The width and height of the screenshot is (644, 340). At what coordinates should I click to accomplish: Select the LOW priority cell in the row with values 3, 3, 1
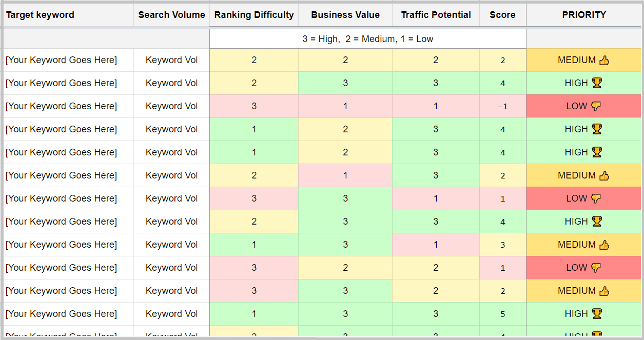(584, 198)
